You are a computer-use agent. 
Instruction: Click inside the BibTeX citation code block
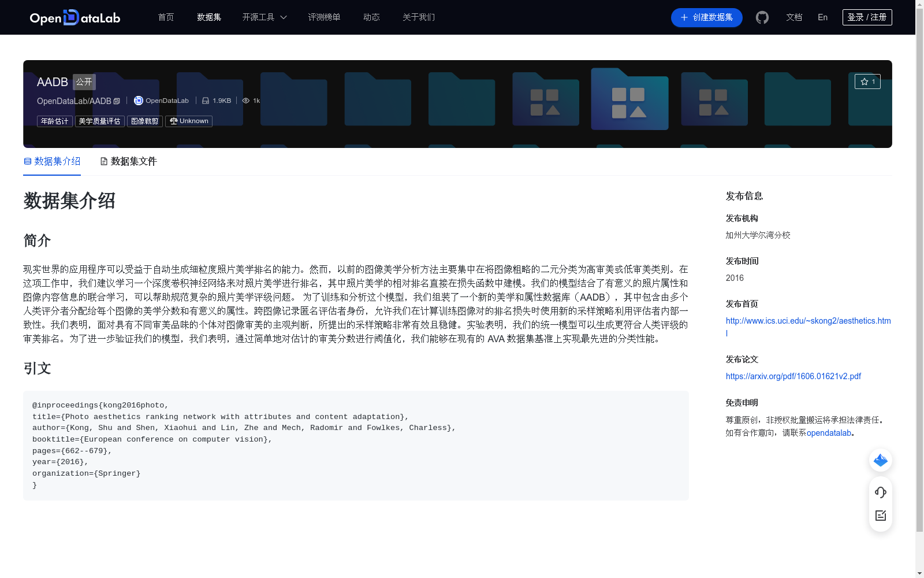356,445
